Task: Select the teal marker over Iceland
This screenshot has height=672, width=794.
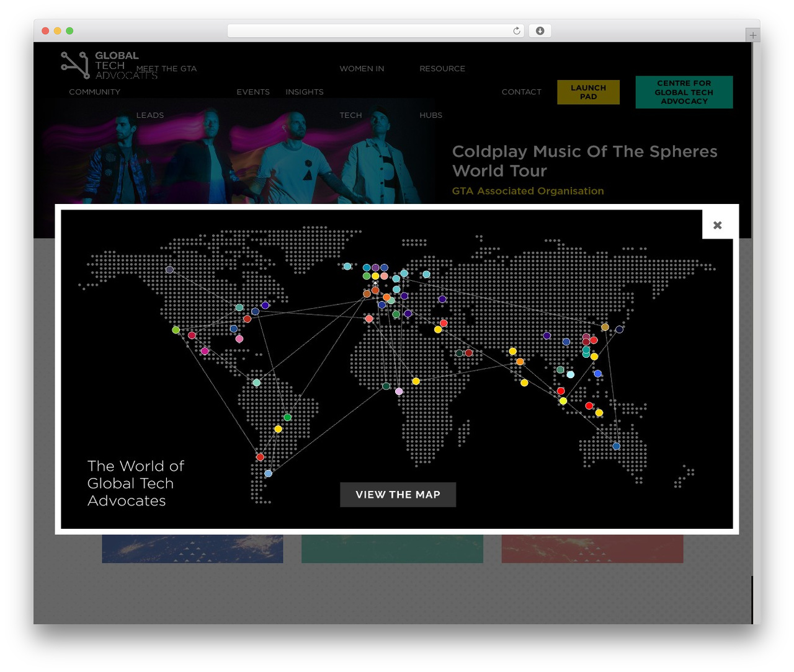Action: (x=347, y=267)
